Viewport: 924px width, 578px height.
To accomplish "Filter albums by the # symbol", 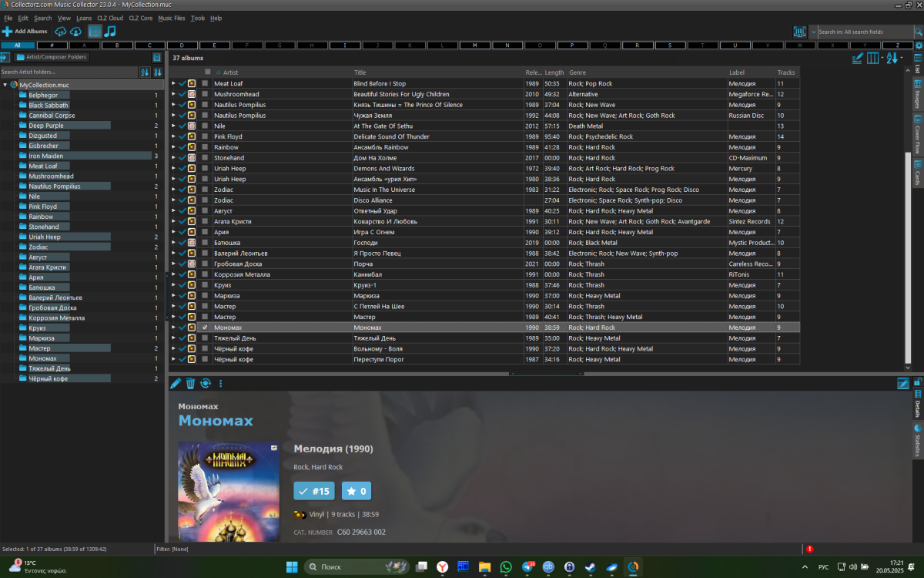I will [x=52, y=45].
